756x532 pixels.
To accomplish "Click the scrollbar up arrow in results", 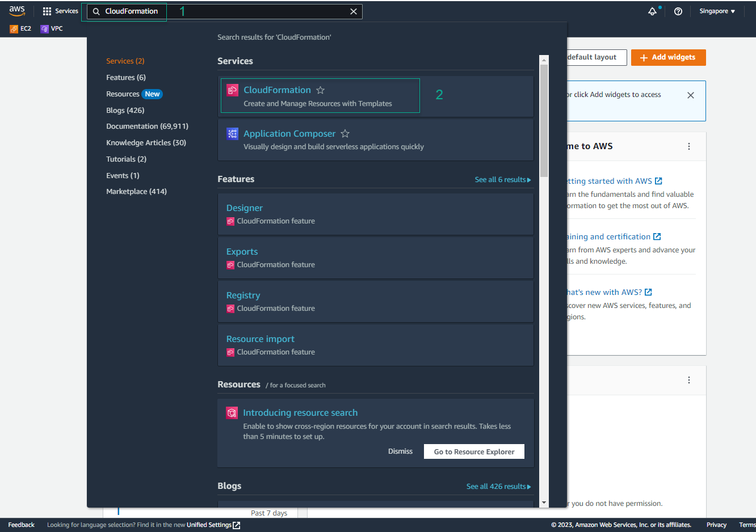I will [544, 60].
